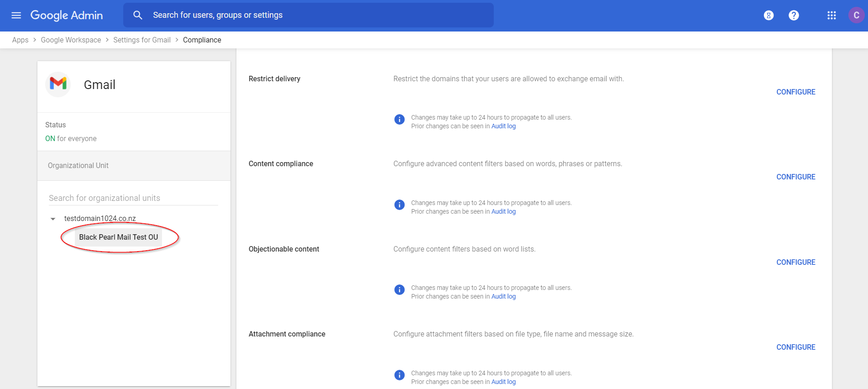This screenshot has height=389, width=868.
Task: Click the top search users, groups or settings box
Action: pos(309,15)
